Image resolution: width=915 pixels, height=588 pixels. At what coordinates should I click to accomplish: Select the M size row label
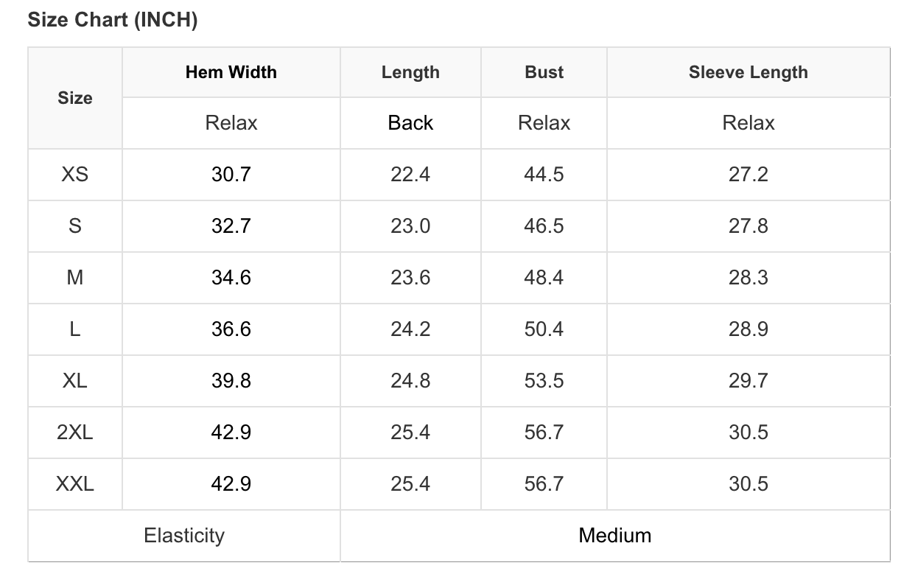pos(75,278)
